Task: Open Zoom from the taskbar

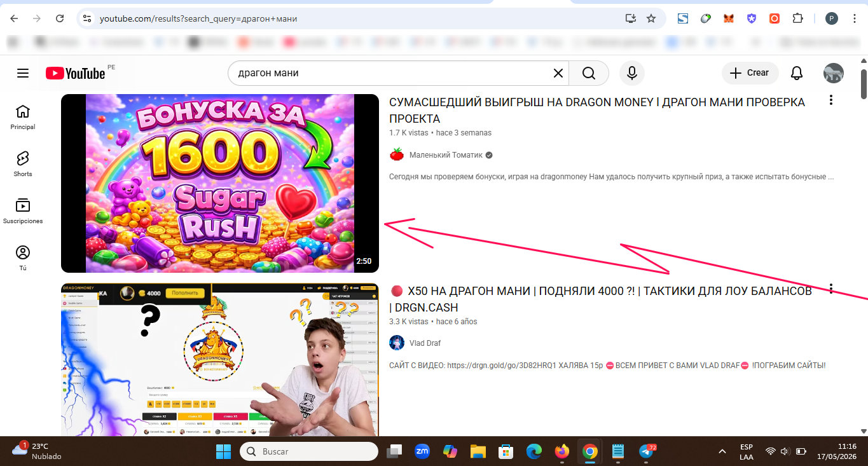Action: pyautogui.click(x=422, y=451)
